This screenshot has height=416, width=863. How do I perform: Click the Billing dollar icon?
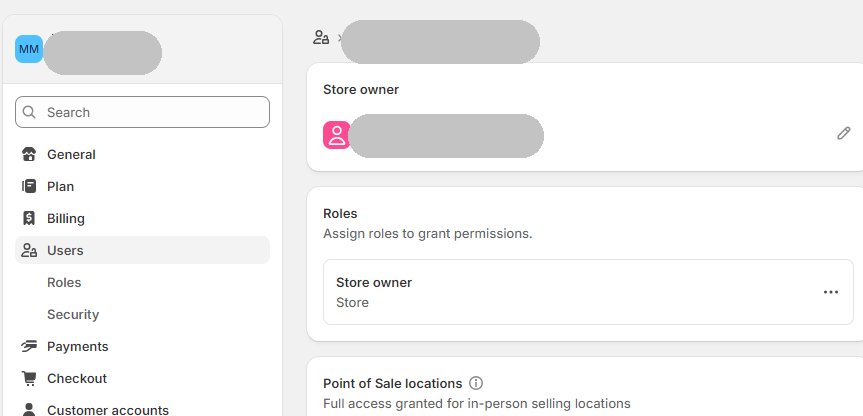pyautogui.click(x=29, y=219)
